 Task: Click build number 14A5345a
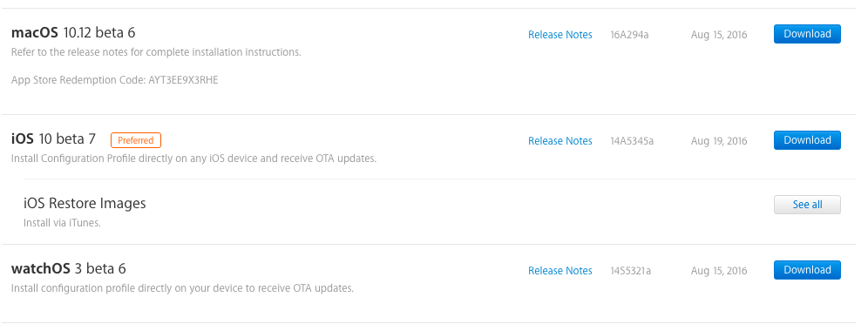632,141
